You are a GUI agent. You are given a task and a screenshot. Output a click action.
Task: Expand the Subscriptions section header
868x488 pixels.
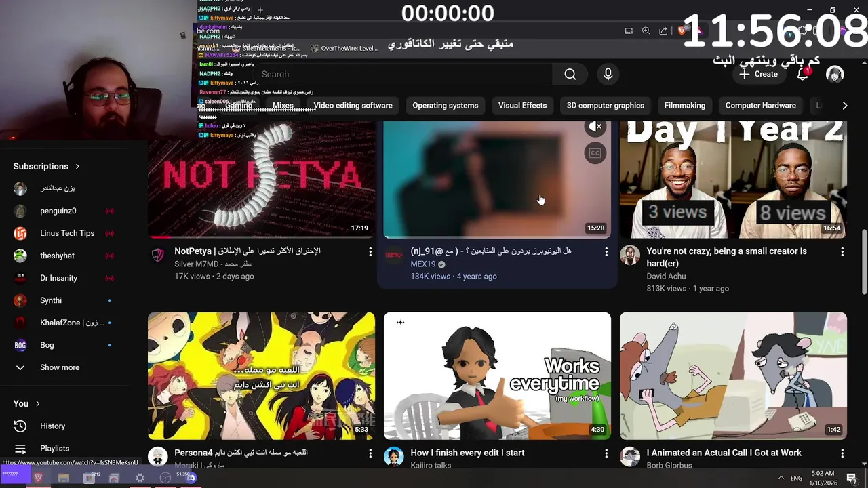(46, 166)
